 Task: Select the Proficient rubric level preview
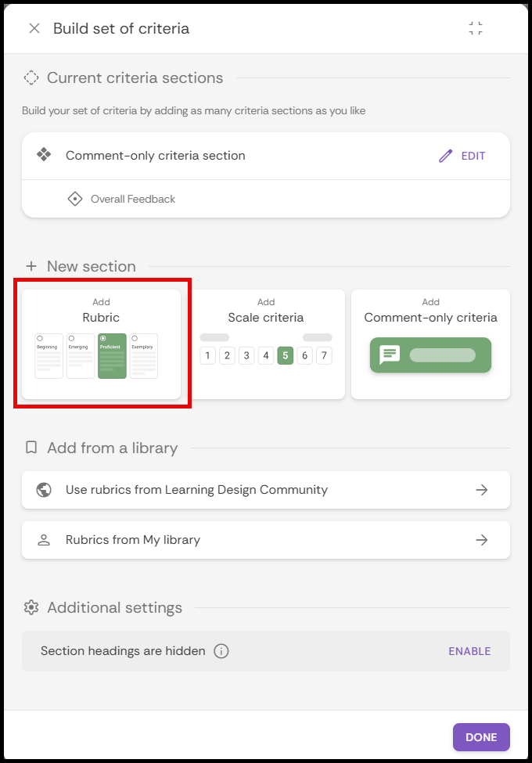(112, 356)
